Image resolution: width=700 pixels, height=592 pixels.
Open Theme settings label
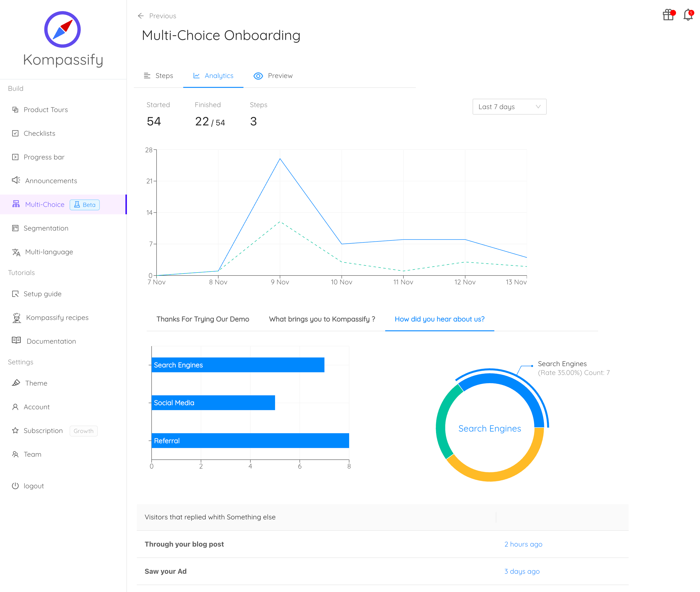pyautogui.click(x=36, y=383)
